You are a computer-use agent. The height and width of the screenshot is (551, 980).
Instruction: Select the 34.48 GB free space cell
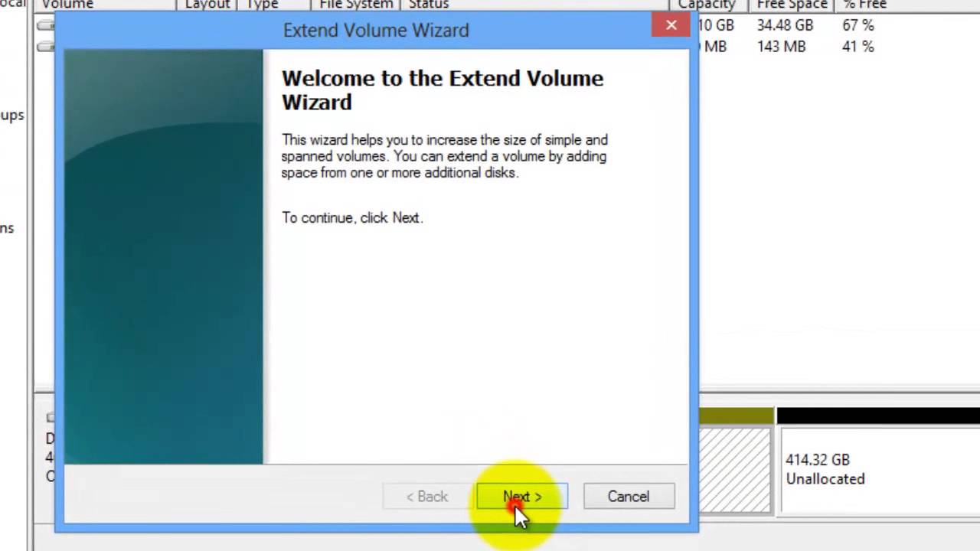[x=785, y=25]
